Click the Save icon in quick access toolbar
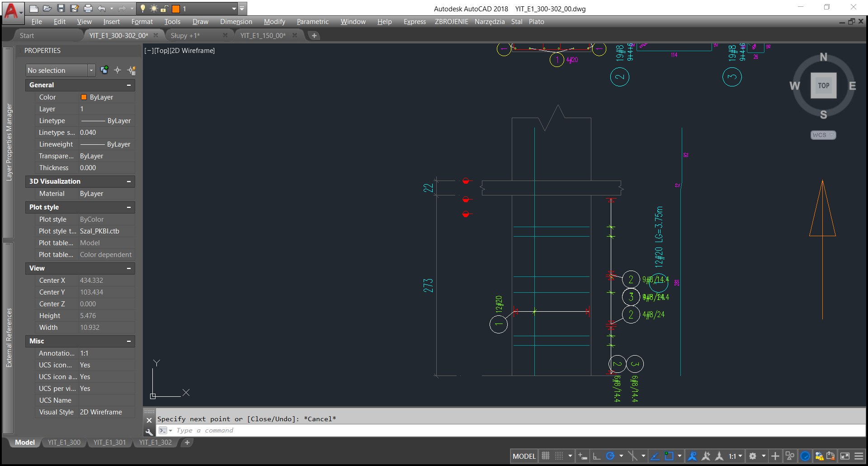868x466 pixels. (x=61, y=9)
